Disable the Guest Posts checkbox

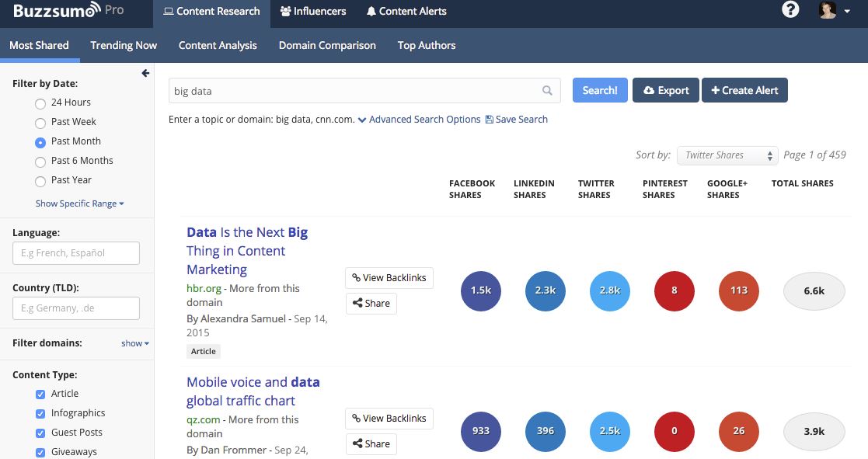pos(41,433)
